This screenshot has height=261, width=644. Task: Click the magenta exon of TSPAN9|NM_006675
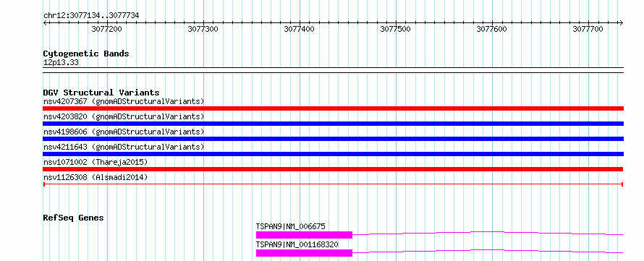coord(305,235)
